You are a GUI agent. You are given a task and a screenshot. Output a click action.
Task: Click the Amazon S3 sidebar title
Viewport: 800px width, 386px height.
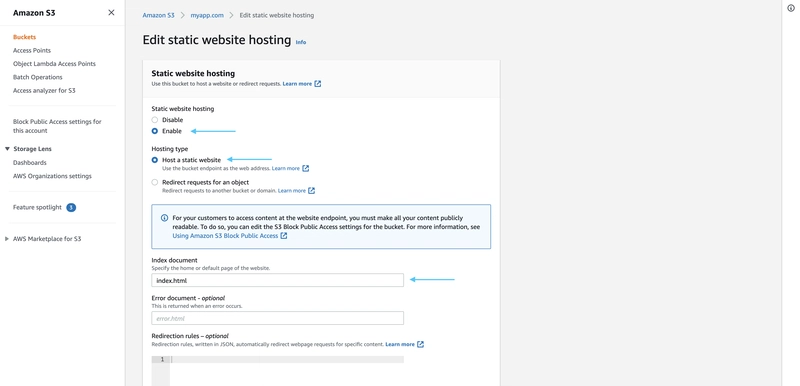(34, 13)
